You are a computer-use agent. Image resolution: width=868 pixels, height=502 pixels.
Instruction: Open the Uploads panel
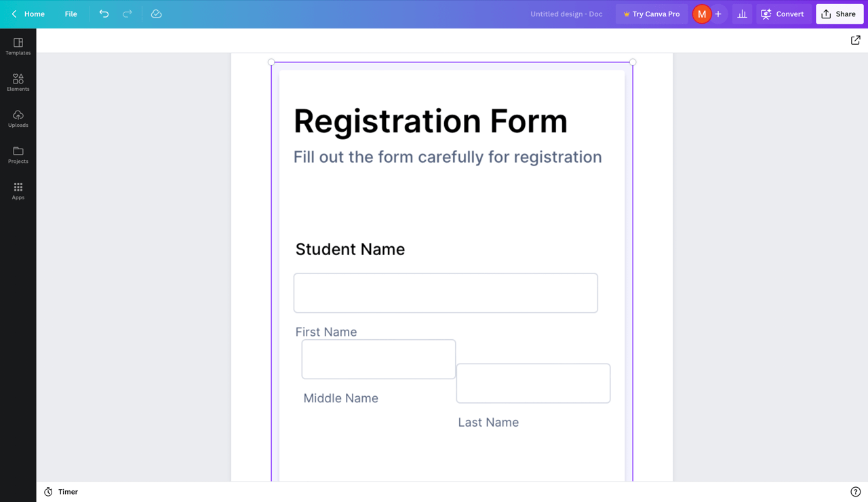18,119
